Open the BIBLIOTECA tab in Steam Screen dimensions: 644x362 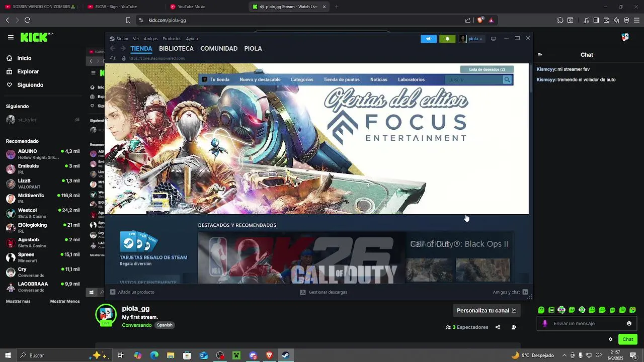coord(176,49)
